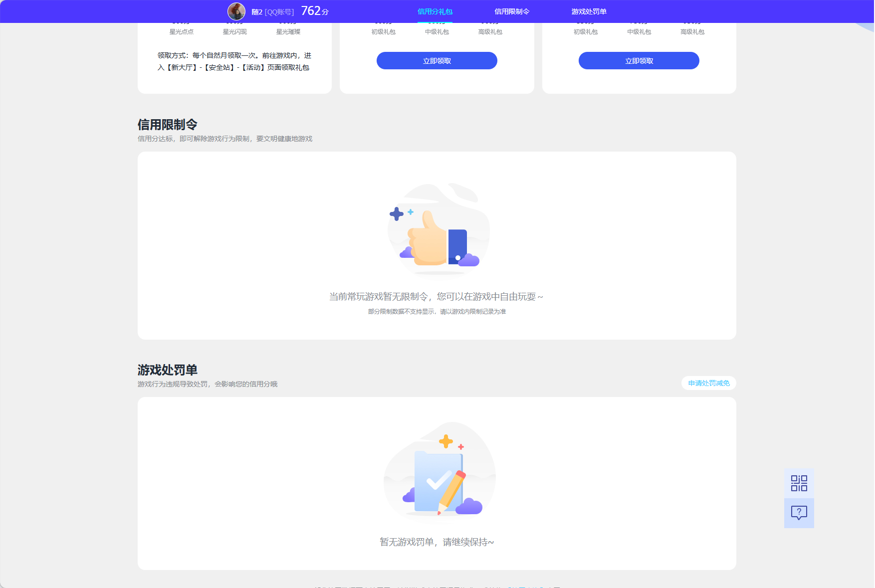Image resolution: width=875 pixels, height=588 pixels.
Task: Click the 信用限制令 section heading
Action: pos(168,125)
